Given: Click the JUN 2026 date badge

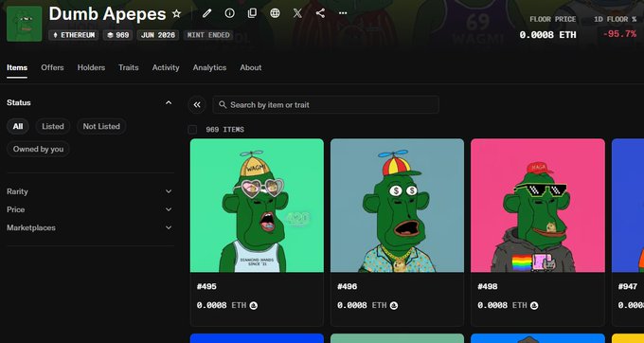Looking at the screenshot, I should point(158,35).
